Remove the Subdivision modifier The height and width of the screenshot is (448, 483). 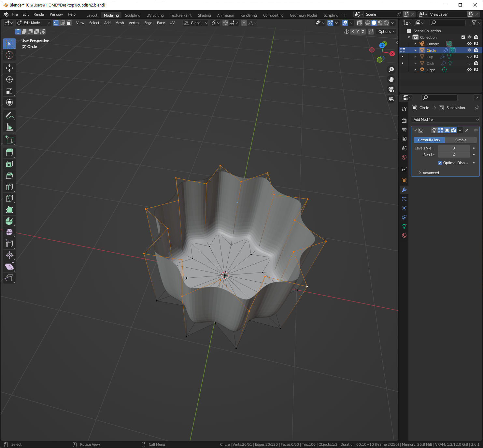pyautogui.click(x=467, y=130)
